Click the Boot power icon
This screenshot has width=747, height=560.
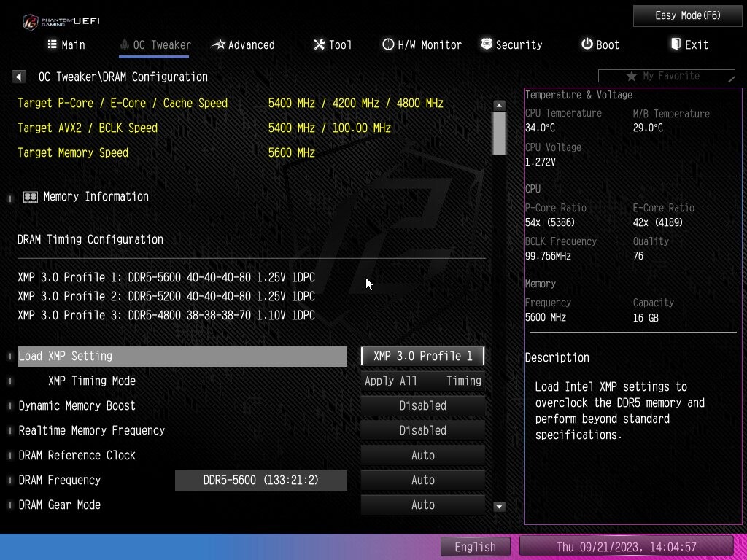pyautogui.click(x=587, y=44)
